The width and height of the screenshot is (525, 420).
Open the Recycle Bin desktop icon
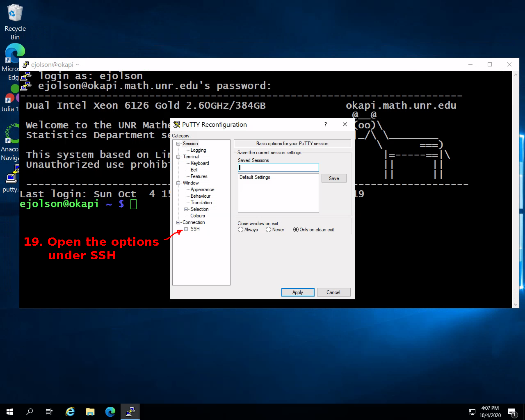click(x=15, y=21)
